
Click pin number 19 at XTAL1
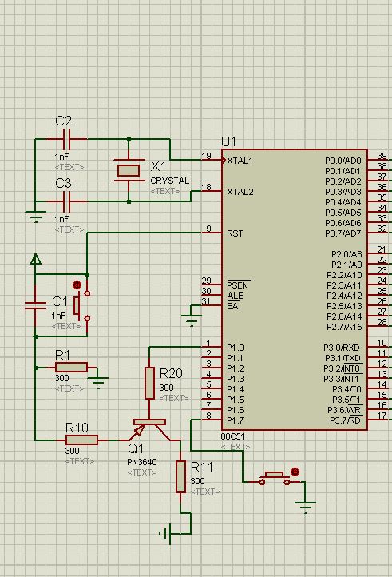coord(206,156)
